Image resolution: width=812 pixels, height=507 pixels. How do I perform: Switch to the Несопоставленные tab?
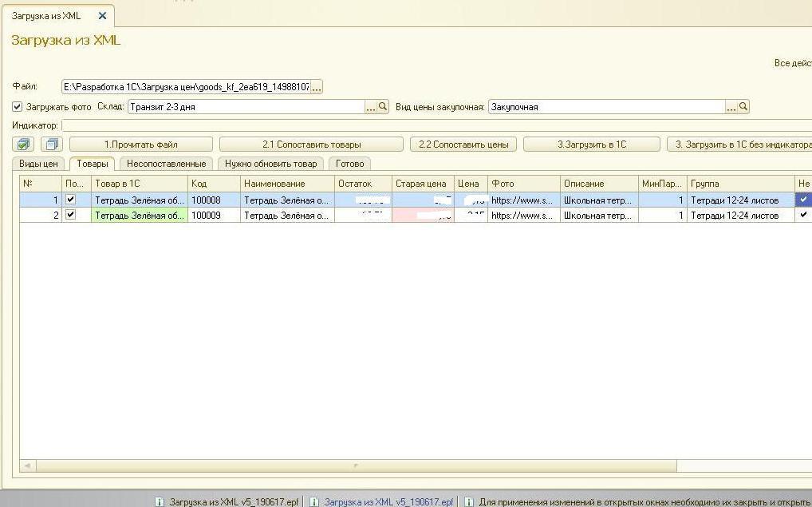[166, 164]
